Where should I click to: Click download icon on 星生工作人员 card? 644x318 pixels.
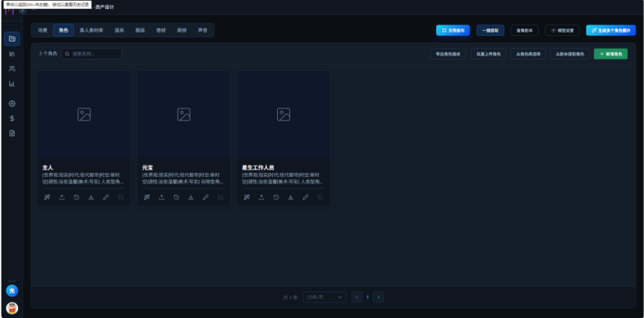pyautogui.click(x=291, y=197)
